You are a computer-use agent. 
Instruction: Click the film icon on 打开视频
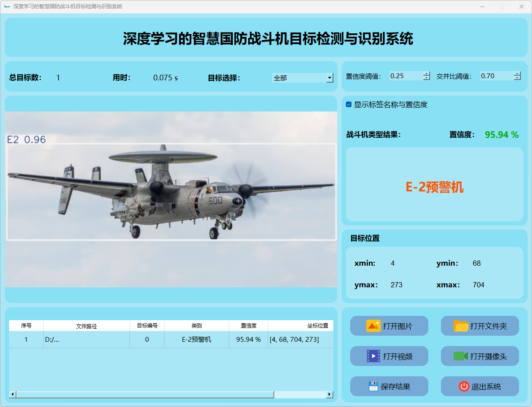(373, 356)
